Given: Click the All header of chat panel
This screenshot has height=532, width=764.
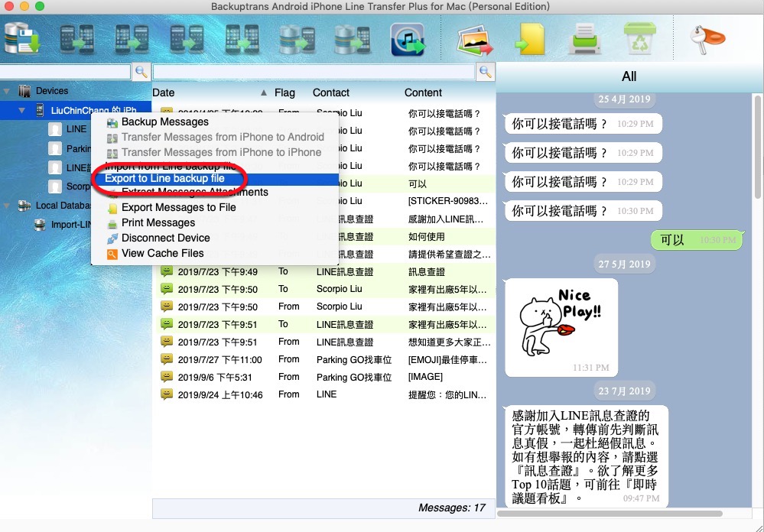Looking at the screenshot, I should [x=629, y=76].
